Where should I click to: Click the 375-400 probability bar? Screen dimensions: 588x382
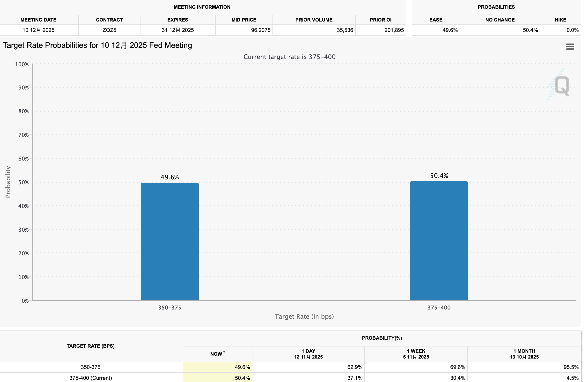coord(439,241)
